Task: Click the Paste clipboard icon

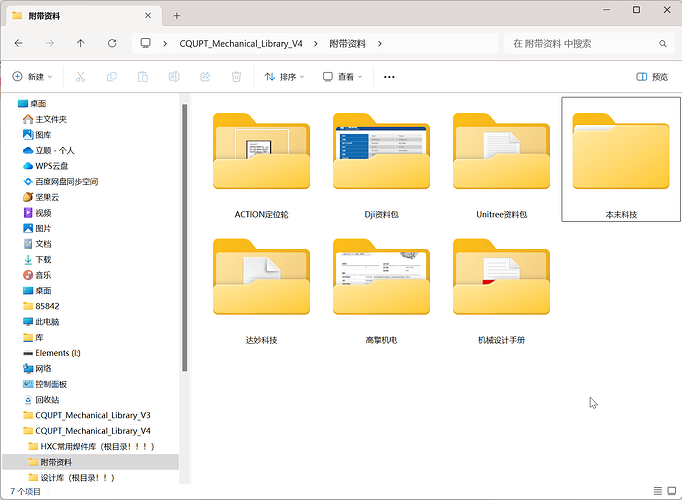Action: point(143,77)
